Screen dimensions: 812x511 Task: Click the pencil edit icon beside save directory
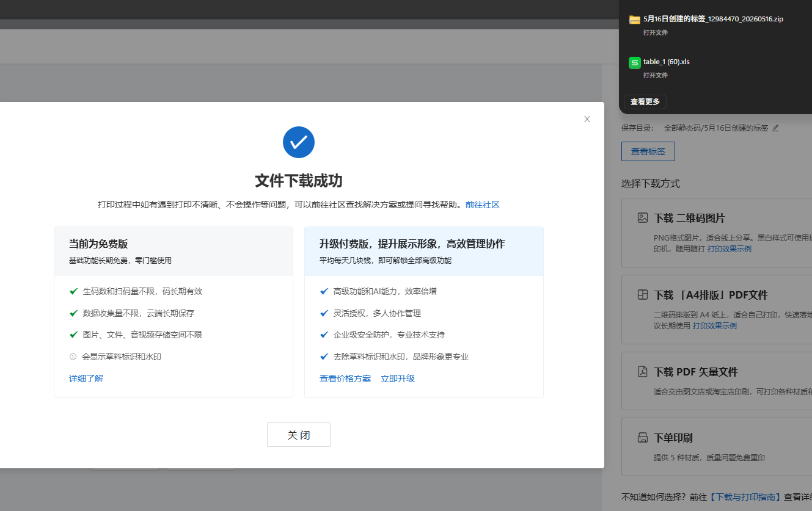click(775, 128)
